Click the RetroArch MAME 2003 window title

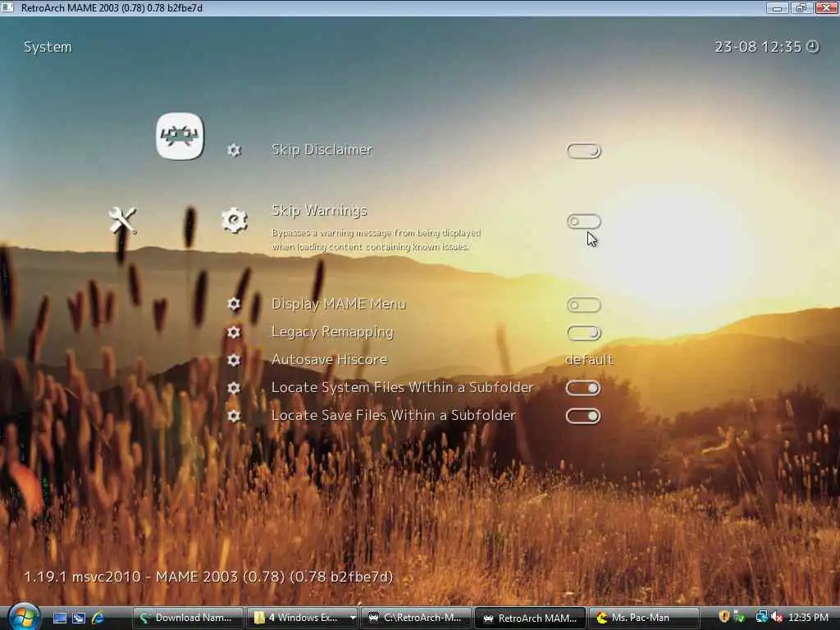point(112,8)
